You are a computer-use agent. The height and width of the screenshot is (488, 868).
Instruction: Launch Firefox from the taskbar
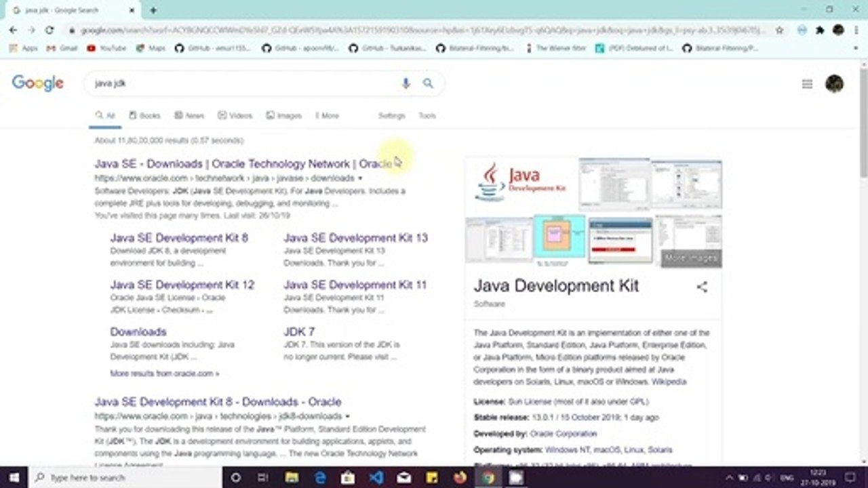(x=460, y=477)
